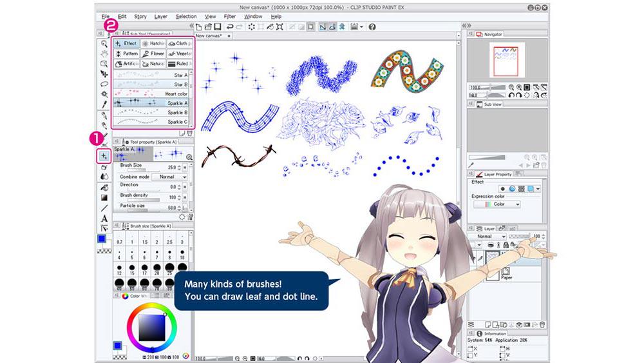The width and height of the screenshot is (644, 363).
Task: Collapse the right palette dock chevrons
Action: [466, 26]
